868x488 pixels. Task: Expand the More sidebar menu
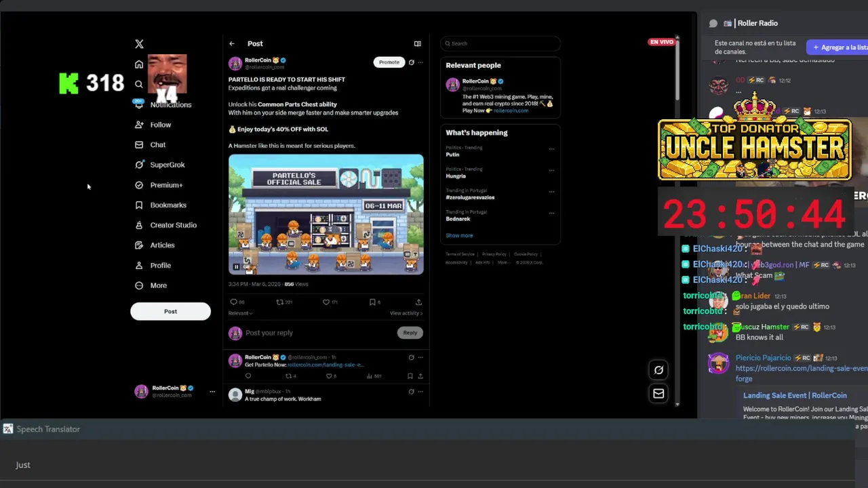(x=151, y=285)
